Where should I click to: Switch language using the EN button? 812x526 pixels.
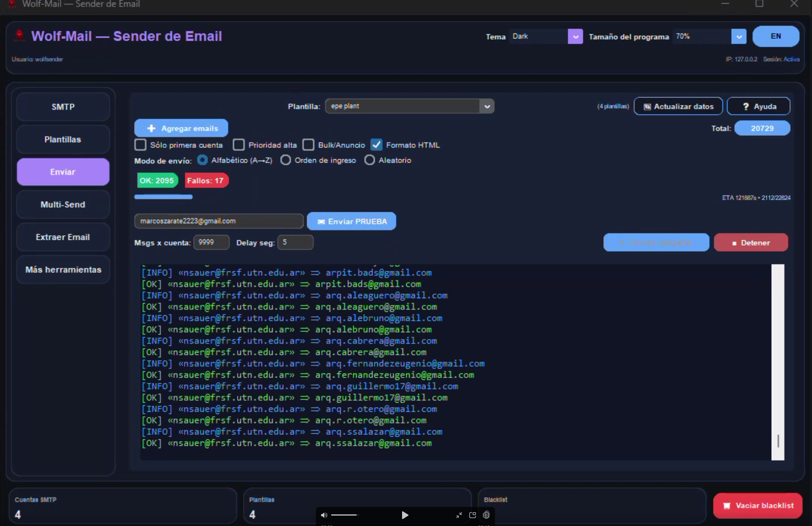tap(776, 36)
